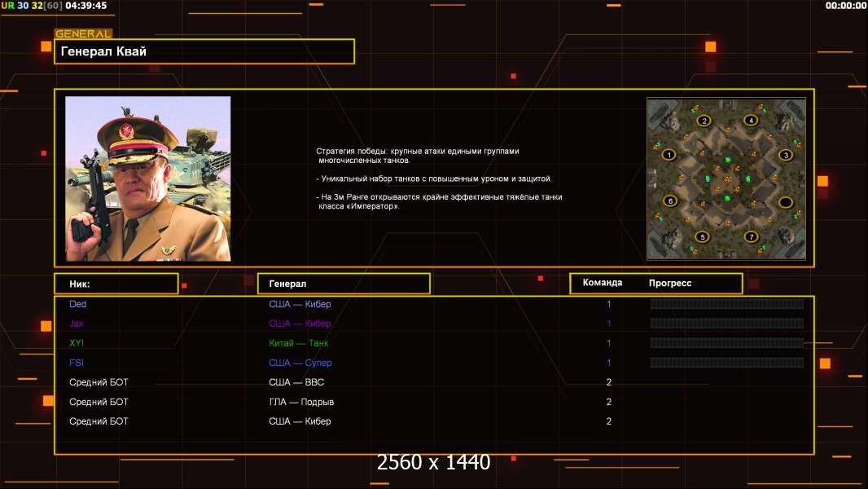The height and width of the screenshot is (489, 868).
Task: Click the General Kwai portrait image
Action: click(x=148, y=178)
